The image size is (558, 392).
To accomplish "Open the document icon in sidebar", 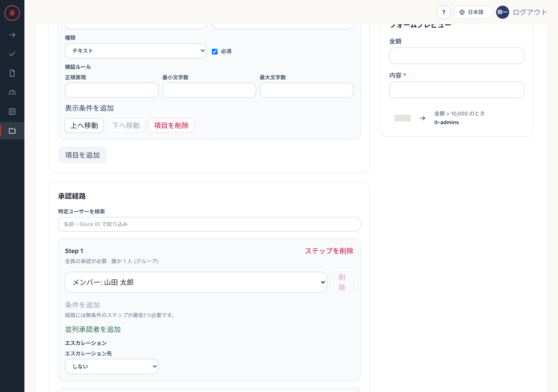I will [12, 73].
